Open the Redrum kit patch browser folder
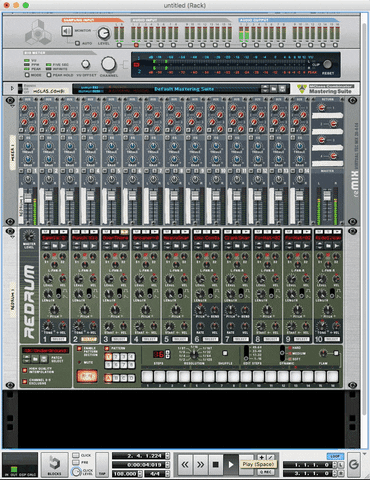Viewport: 370px width, 480px height. tap(35, 359)
